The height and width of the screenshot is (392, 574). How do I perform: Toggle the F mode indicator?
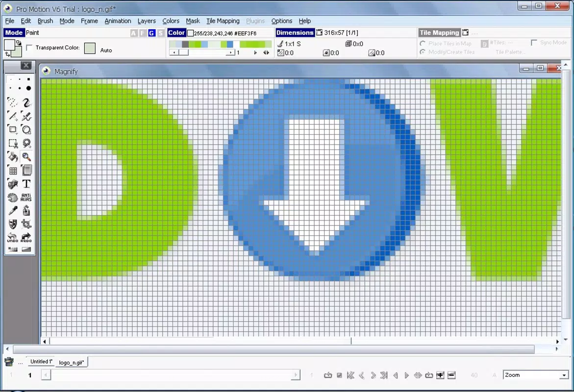(143, 33)
